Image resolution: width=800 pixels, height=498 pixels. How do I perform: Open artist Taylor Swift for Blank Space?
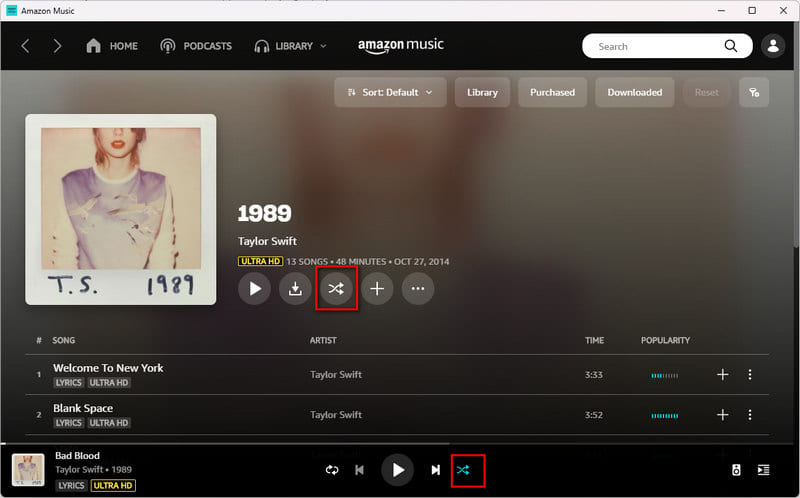pos(336,415)
